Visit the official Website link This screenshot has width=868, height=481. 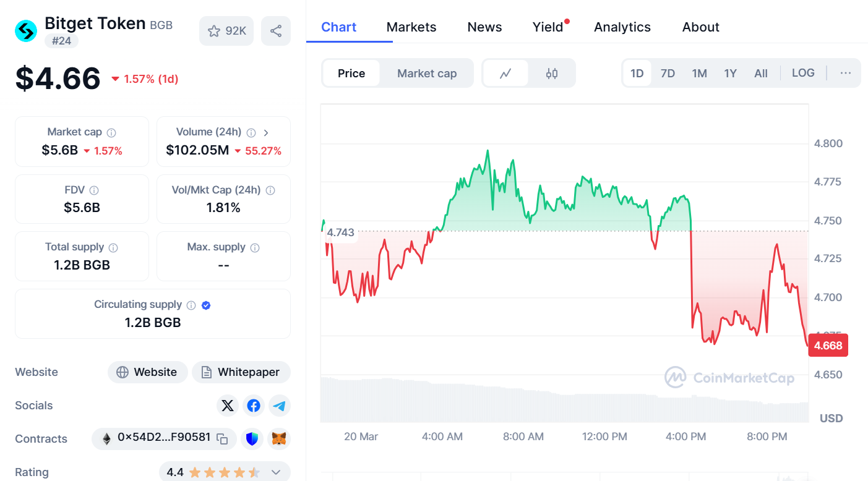147,372
